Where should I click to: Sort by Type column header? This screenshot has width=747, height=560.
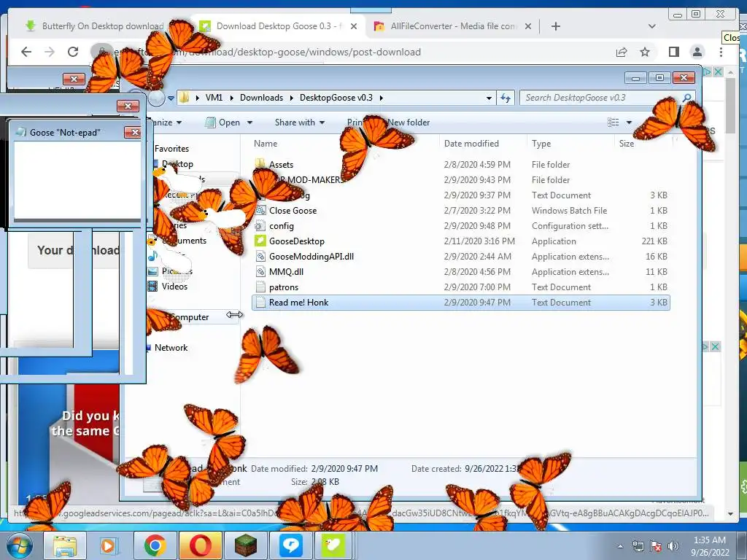click(541, 144)
